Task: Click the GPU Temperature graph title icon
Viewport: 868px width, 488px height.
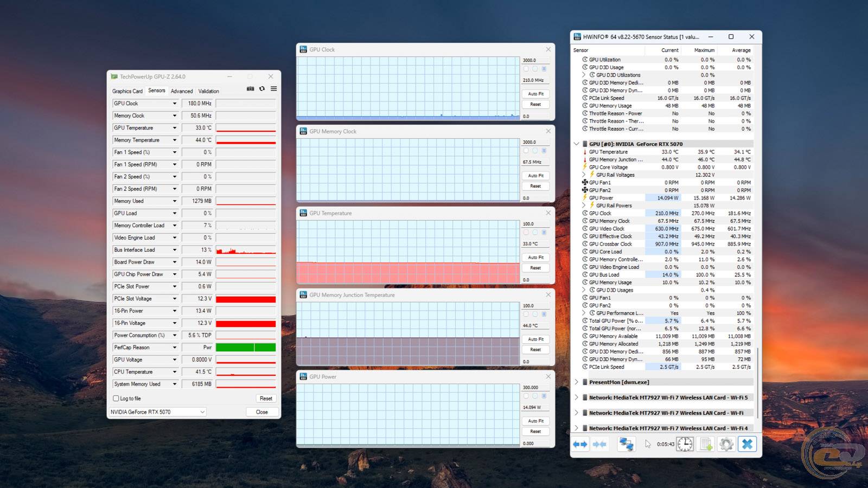Action: click(x=303, y=213)
